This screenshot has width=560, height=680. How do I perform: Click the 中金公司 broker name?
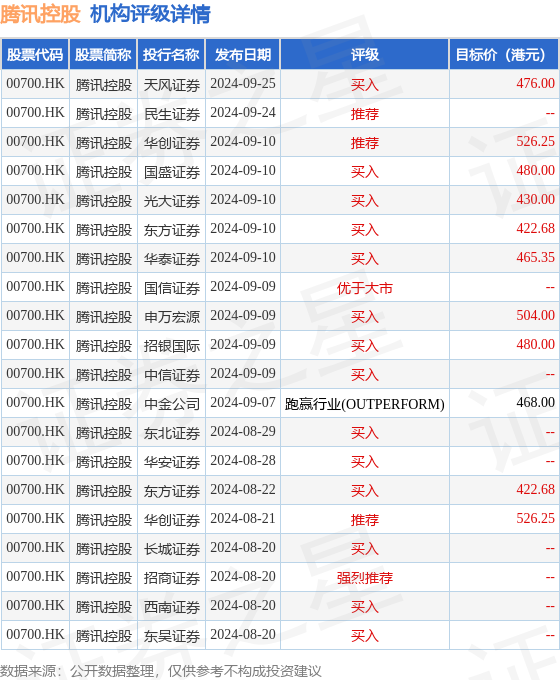(x=172, y=404)
